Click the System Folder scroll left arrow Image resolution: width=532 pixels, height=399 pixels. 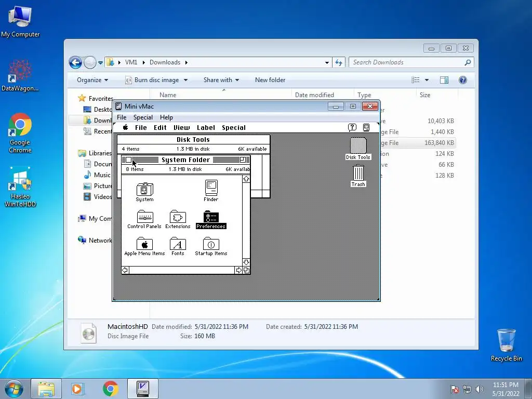pyautogui.click(x=125, y=270)
